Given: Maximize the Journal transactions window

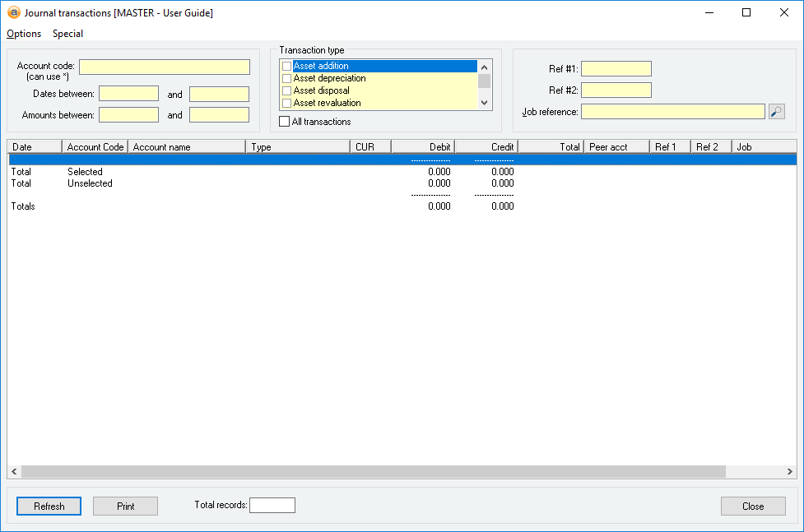Looking at the screenshot, I should pyautogui.click(x=746, y=12).
